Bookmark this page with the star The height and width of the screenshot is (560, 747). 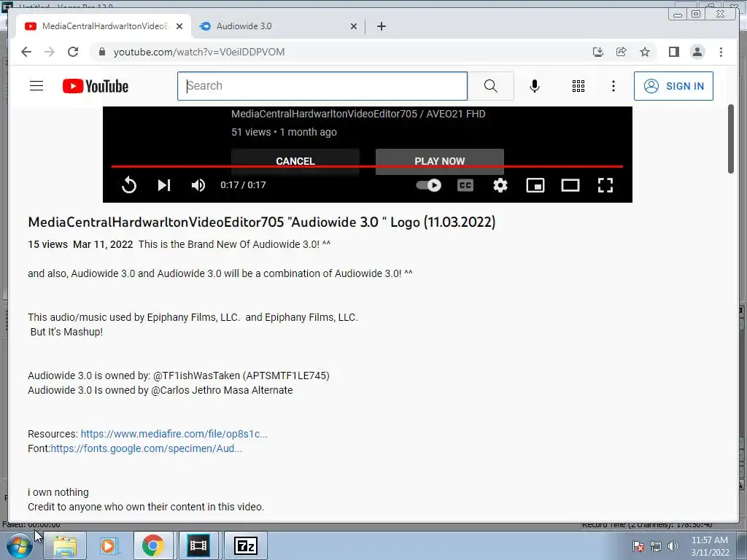(645, 52)
